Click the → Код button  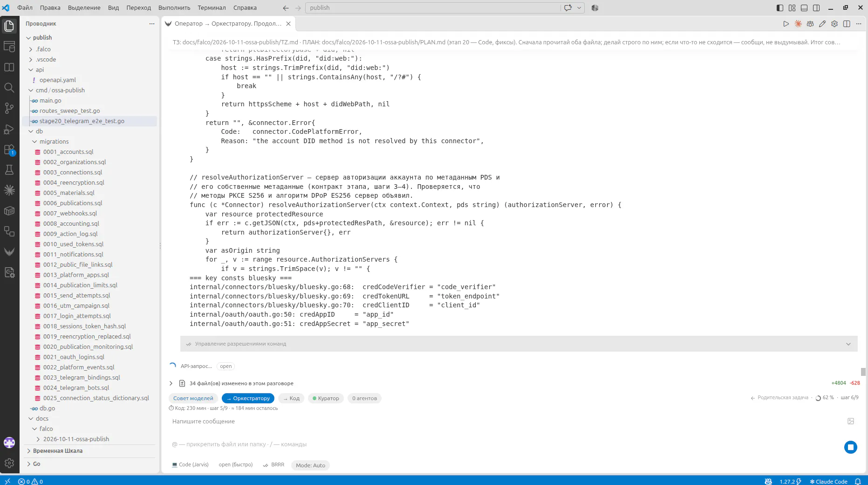coord(291,398)
